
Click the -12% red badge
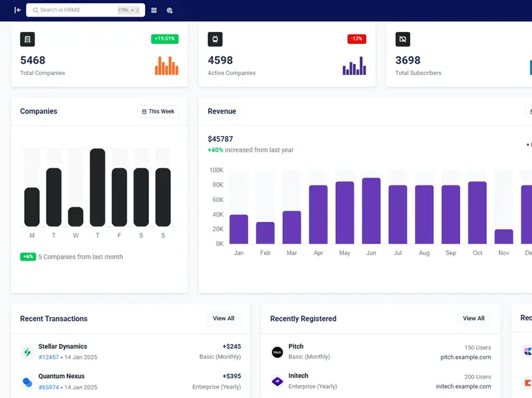pyautogui.click(x=356, y=39)
